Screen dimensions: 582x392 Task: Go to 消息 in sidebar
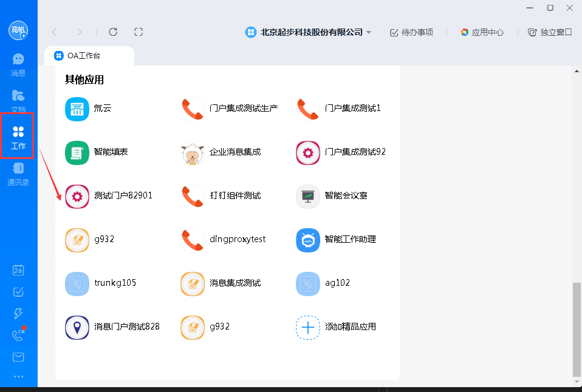18,65
